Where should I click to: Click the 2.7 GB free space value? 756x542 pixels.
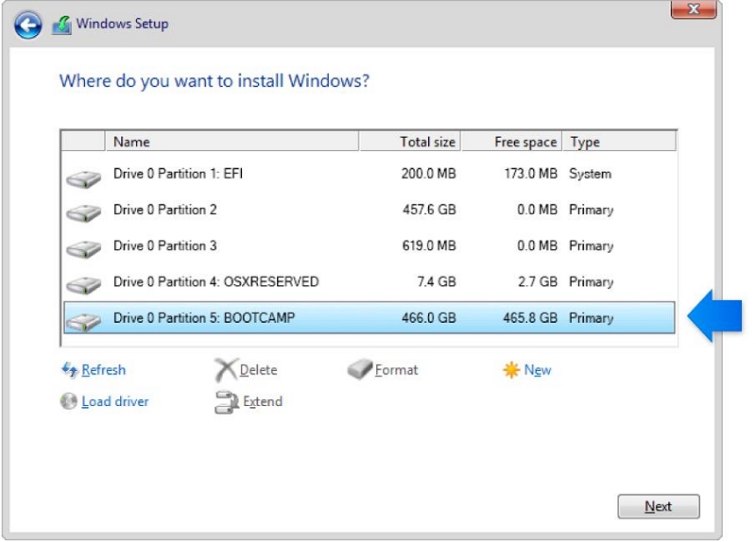538,281
